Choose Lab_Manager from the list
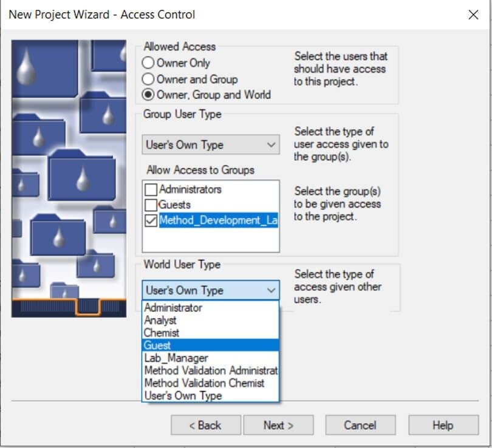The width and height of the screenshot is (492, 448). (x=210, y=358)
